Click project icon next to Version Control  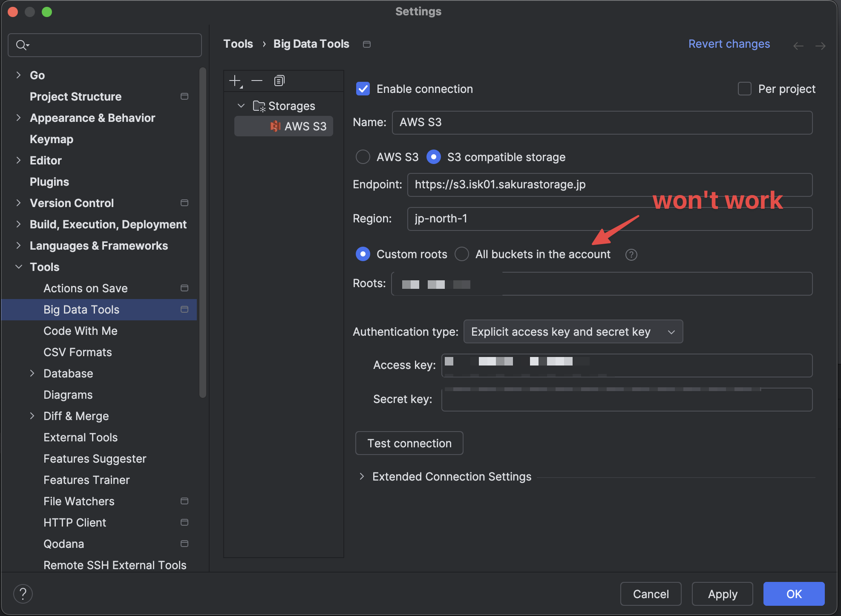click(184, 203)
